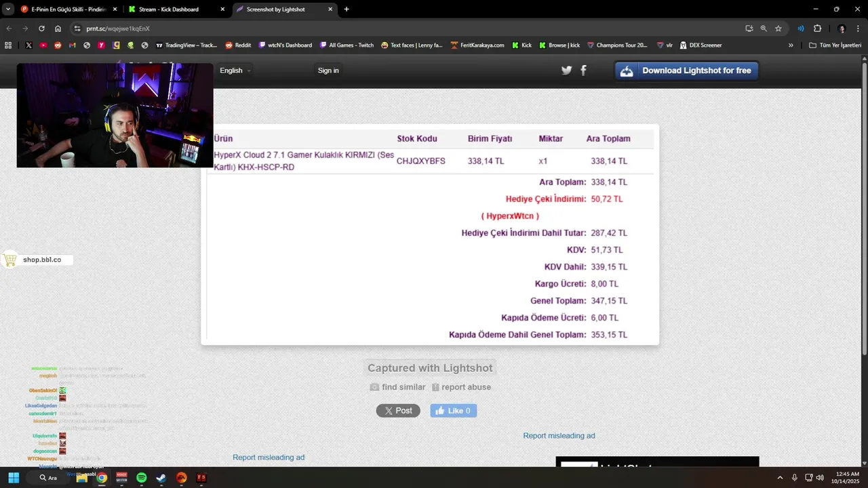Open Windows Start menu
The height and width of the screenshot is (488, 868).
pyautogui.click(x=14, y=478)
